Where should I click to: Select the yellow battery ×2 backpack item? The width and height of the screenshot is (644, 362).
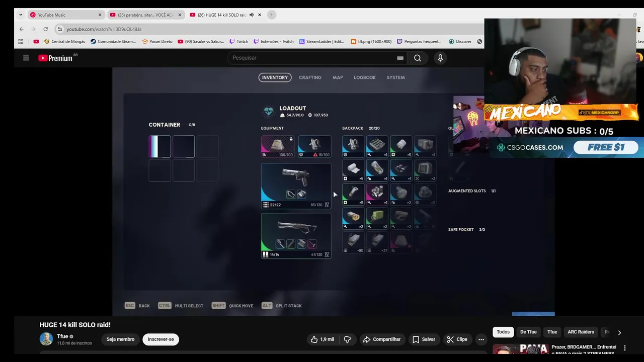pyautogui.click(x=353, y=218)
